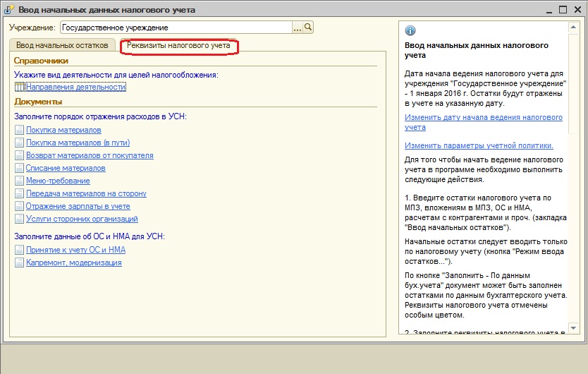The height and width of the screenshot is (374, 588).
Task: Click the document icon beside Капремонт, модернизация
Action: click(19, 263)
